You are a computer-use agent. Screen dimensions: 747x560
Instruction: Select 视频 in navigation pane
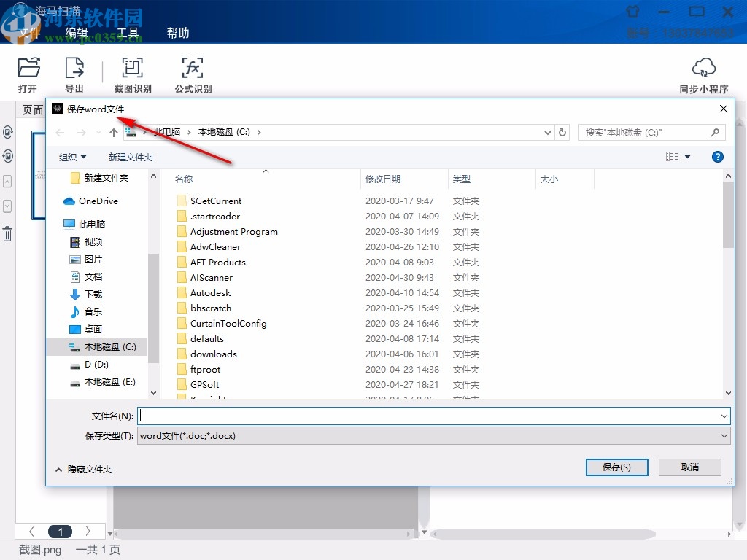[86, 241]
